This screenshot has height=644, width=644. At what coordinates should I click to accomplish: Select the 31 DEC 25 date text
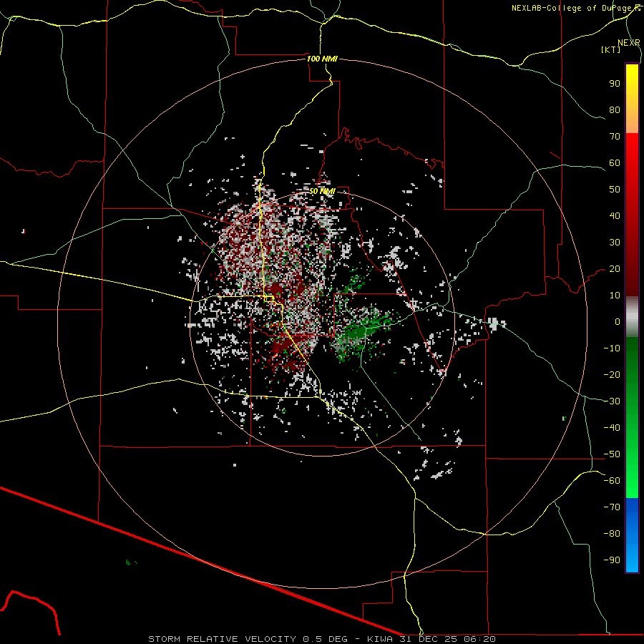pos(429,639)
